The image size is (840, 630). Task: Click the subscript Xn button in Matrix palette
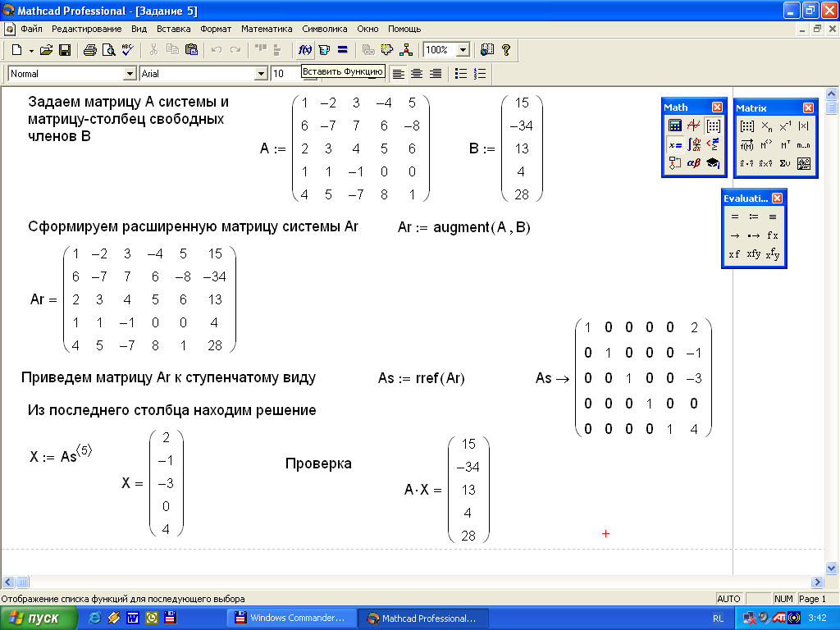click(767, 126)
